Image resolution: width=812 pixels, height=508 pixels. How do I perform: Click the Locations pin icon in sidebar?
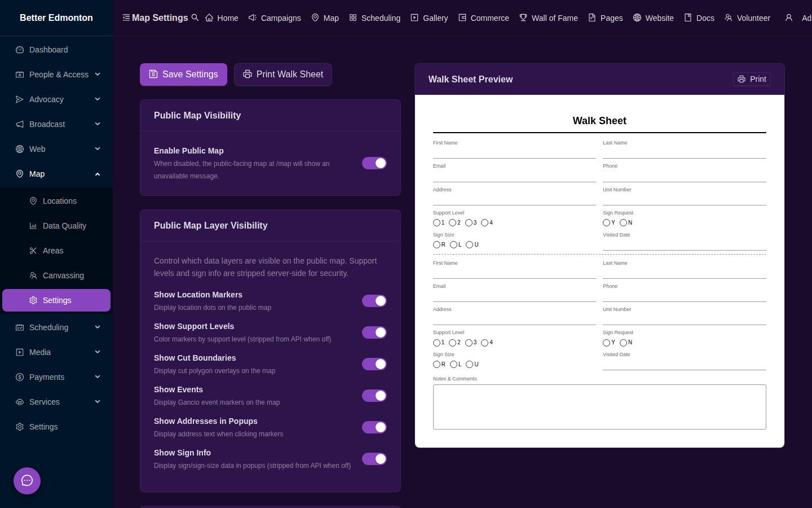33,201
